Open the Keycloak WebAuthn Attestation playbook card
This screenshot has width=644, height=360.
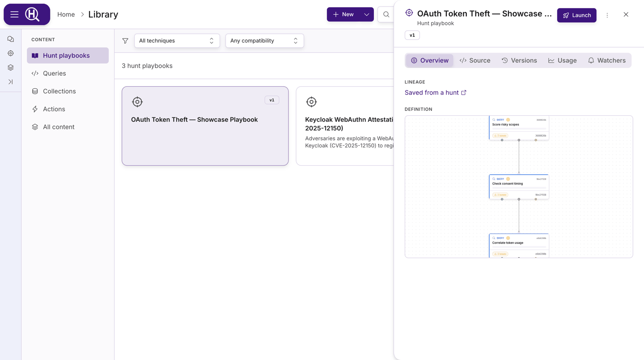345,126
